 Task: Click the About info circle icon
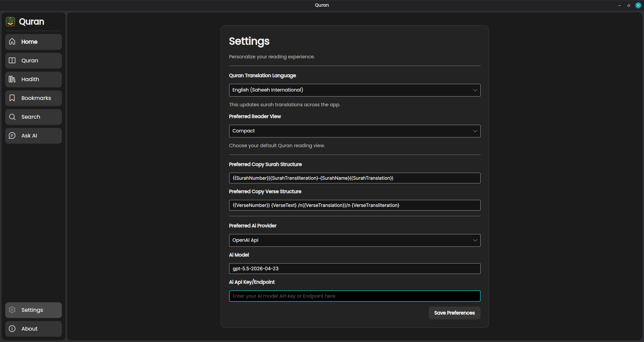click(x=12, y=329)
